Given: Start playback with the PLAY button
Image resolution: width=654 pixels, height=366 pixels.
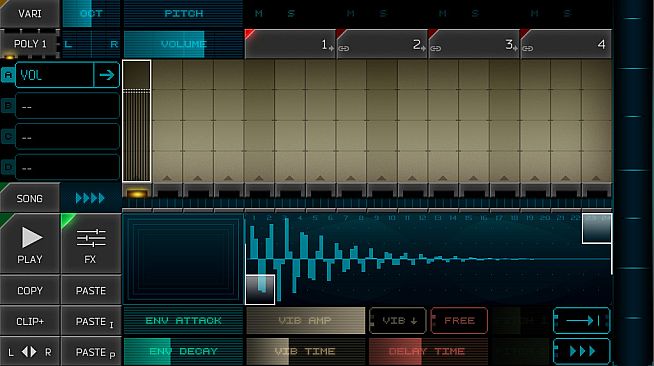Looking at the screenshot, I should [x=30, y=244].
